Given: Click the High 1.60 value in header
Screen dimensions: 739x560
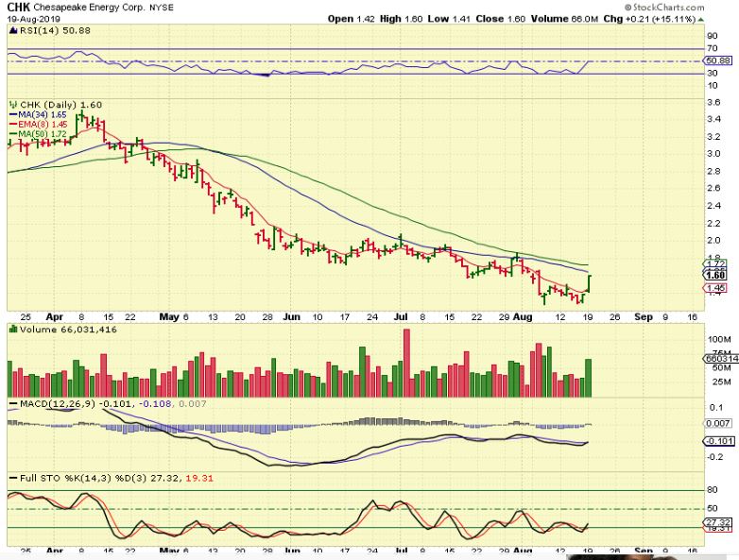Looking at the screenshot, I should click(401, 19).
